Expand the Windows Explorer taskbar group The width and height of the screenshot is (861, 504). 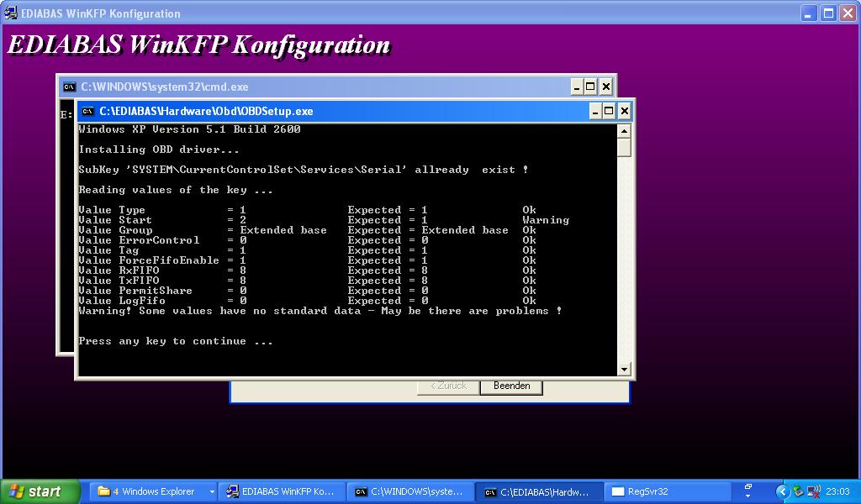point(212,491)
